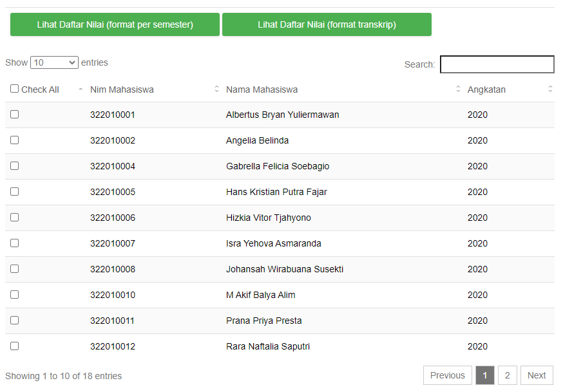563x392 pixels.
Task: Tick the Check All checkbox
Action: pos(14,89)
